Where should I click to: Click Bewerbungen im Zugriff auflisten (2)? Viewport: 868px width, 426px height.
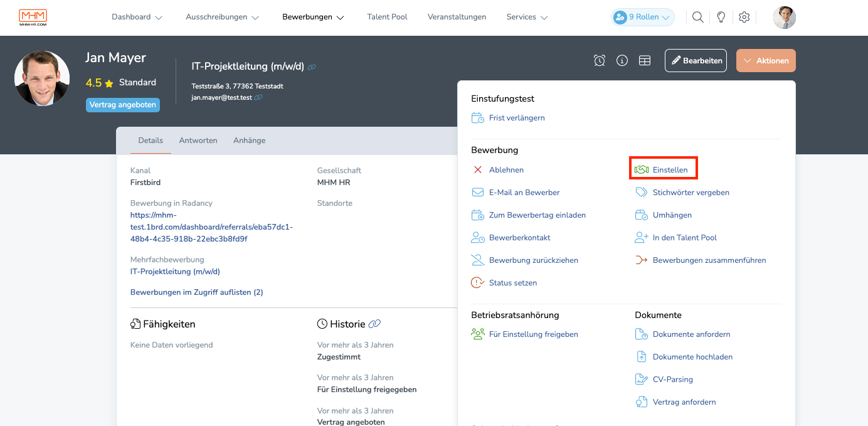pos(197,292)
